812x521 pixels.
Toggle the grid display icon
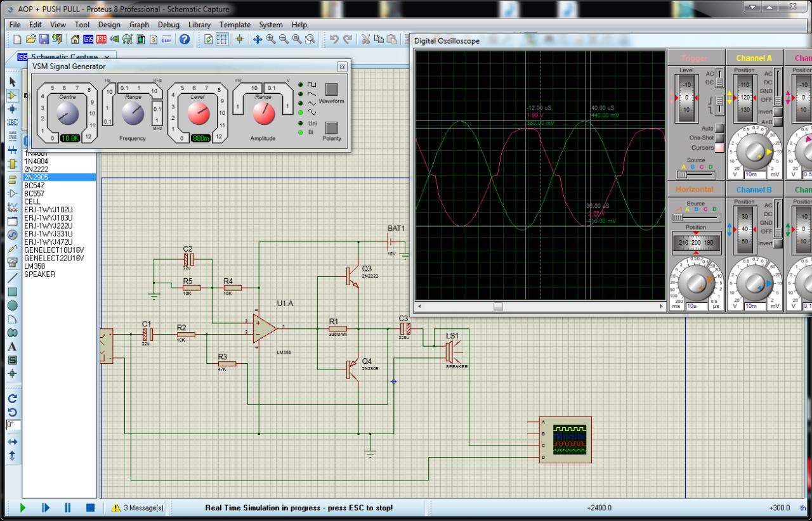click(x=222, y=39)
